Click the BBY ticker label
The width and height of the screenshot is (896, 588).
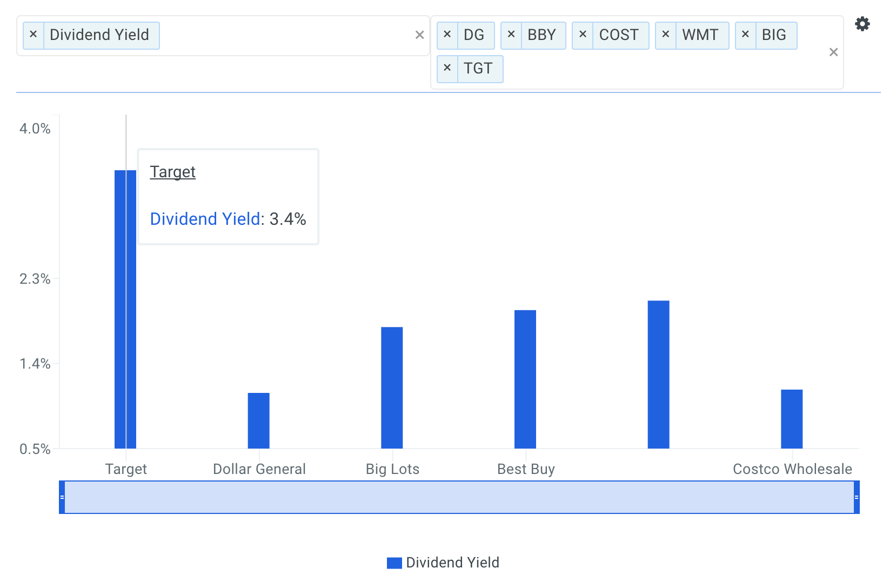click(x=541, y=35)
